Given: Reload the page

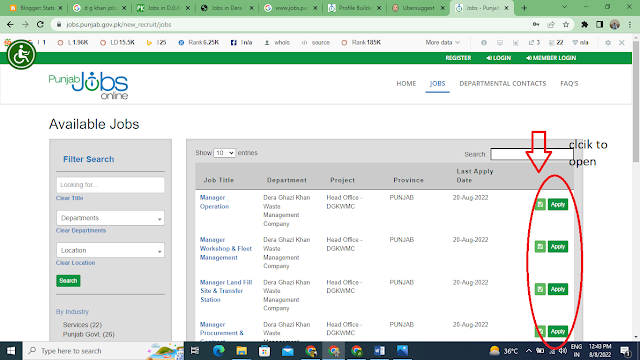Looking at the screenshot, I should (40, 24).
